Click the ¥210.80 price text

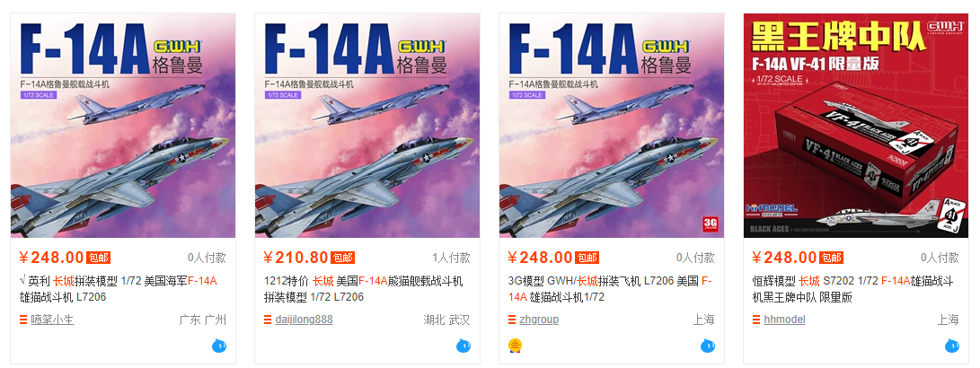(296, 258)
